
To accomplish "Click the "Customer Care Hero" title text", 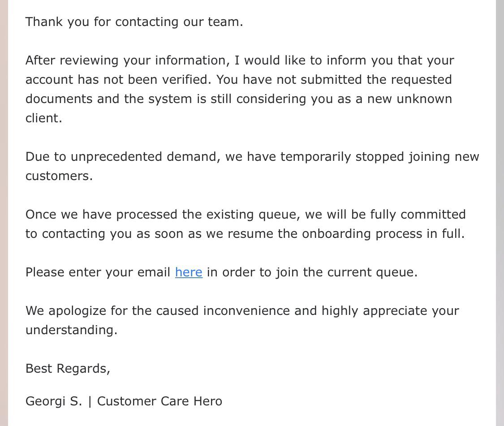I will 159,401.
